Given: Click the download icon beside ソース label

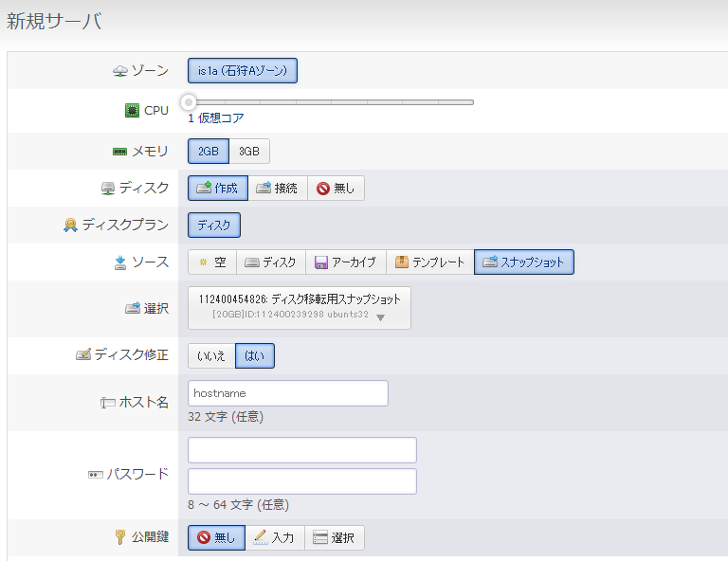Looking at the screenshot, I should pyautogui.click(x=120, y=262).
